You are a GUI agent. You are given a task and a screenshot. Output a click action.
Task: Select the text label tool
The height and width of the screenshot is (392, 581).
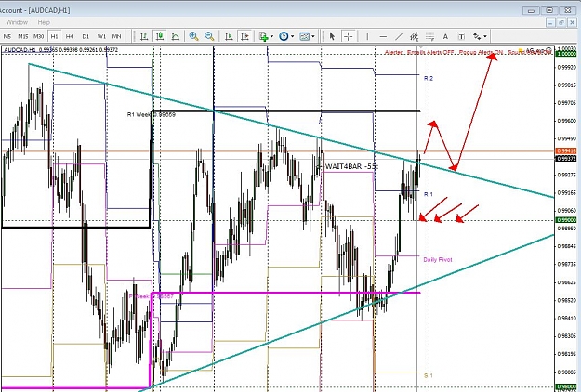[461, 36]
